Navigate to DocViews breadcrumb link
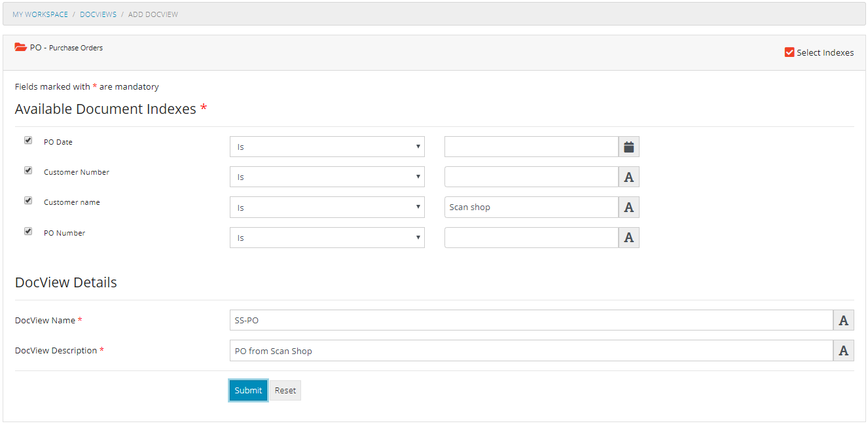The height and width of the screenshot is (430, 868). pyautogui.click(x=98, y=14)
